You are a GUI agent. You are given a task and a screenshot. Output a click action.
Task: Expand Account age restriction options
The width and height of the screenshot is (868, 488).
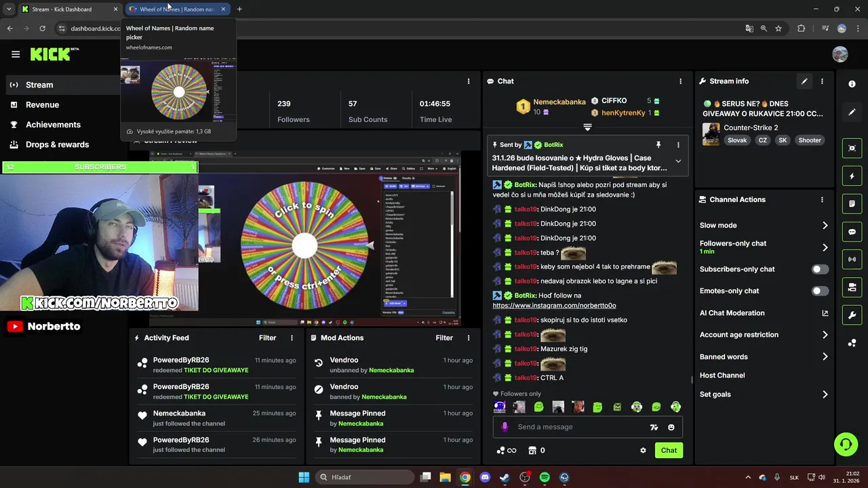(825, 335)
